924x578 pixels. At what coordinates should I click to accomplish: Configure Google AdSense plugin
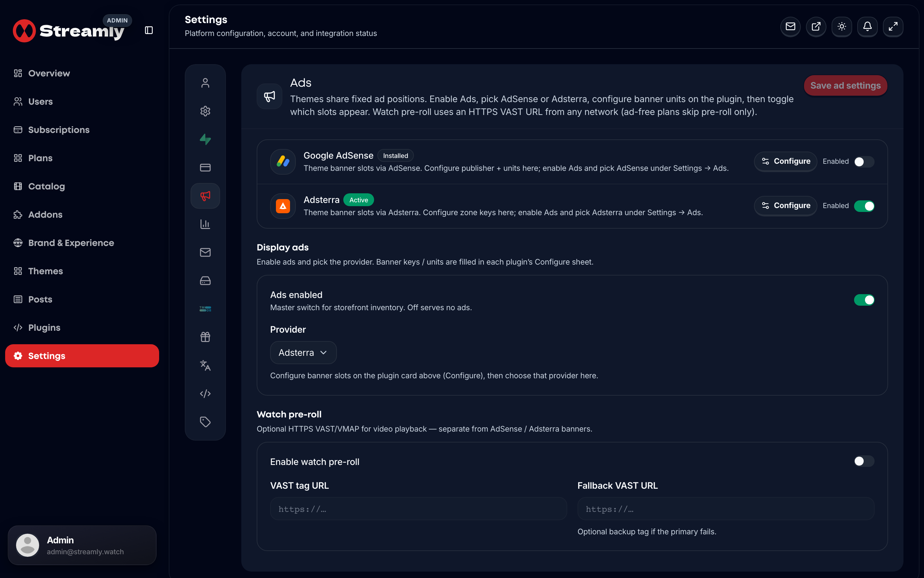785,161
